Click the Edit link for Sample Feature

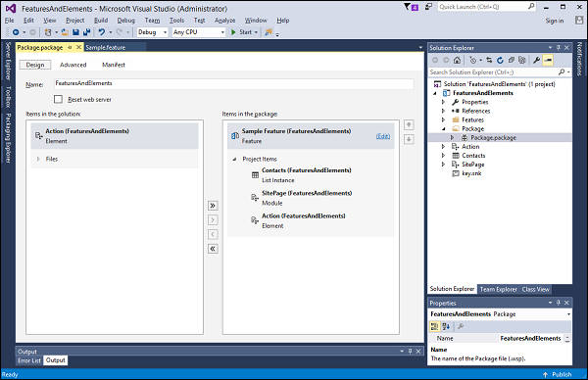[383, 136]
